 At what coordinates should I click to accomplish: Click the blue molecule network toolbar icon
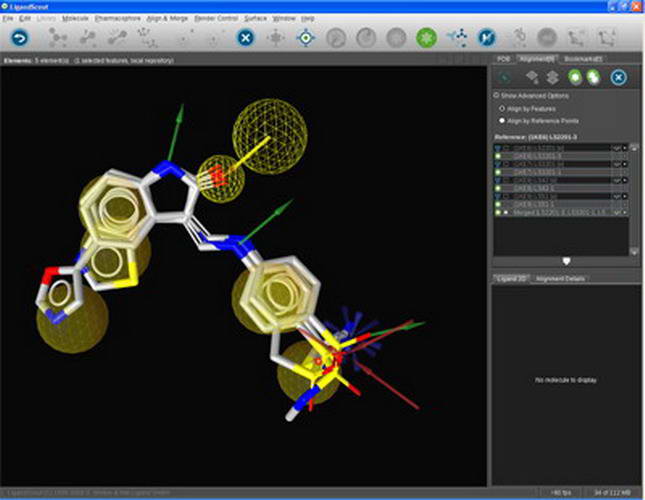click(457, 38)
